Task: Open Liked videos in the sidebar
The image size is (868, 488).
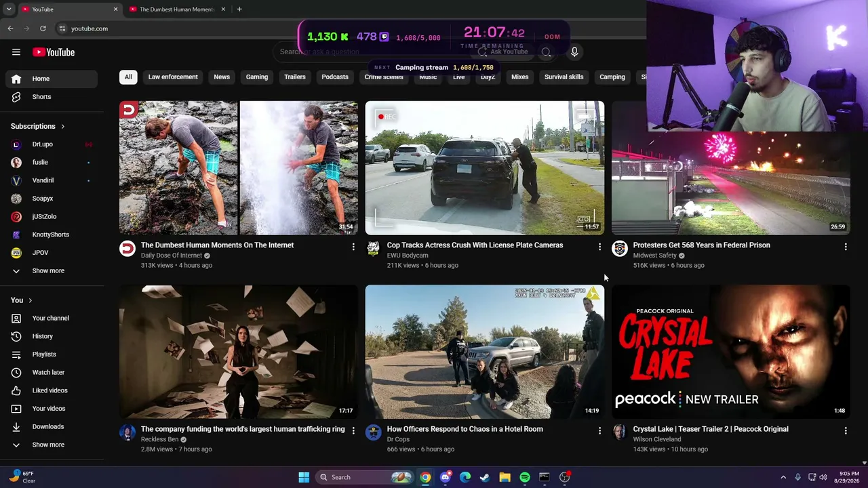Action: click(x=52, y=390)
